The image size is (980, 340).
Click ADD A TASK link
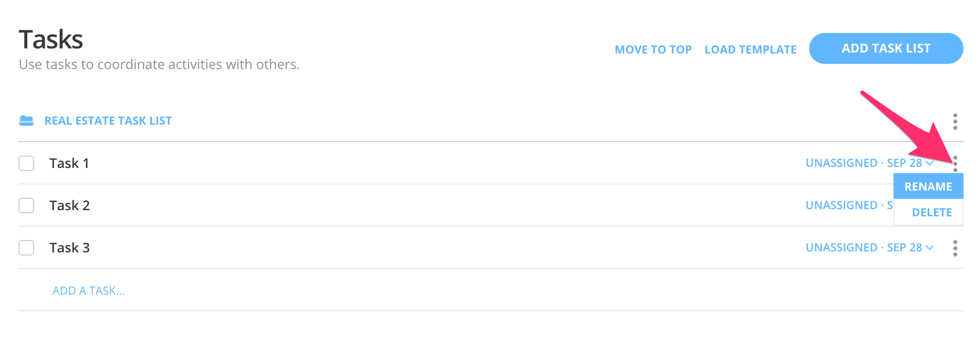[x=88, y=291]
